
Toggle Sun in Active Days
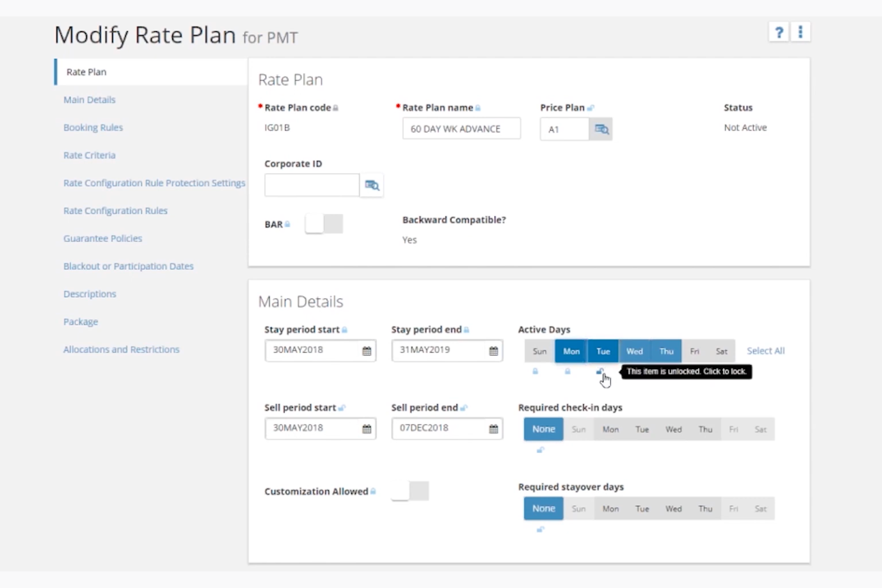tap(539, 351)
